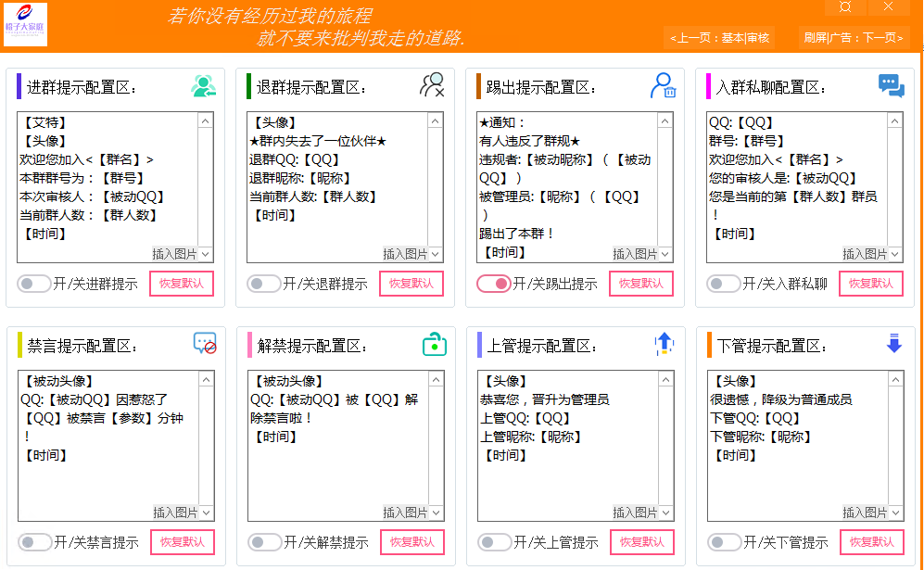Click the promote-admin blue upload icon

[665, 344]
